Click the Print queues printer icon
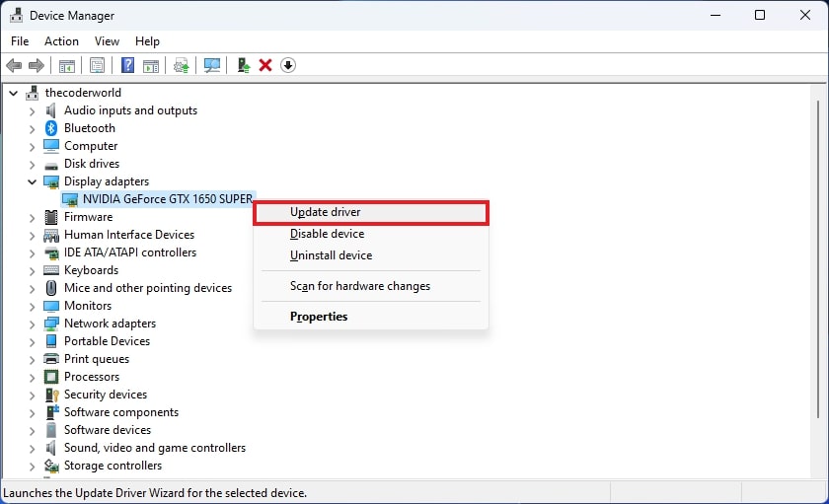 click(x=51, y=359)
